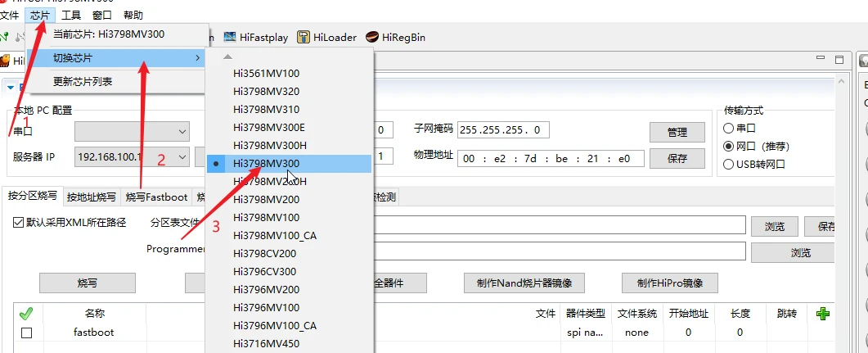
Task: Click the 长度 column header
Action: pos(740,314)
